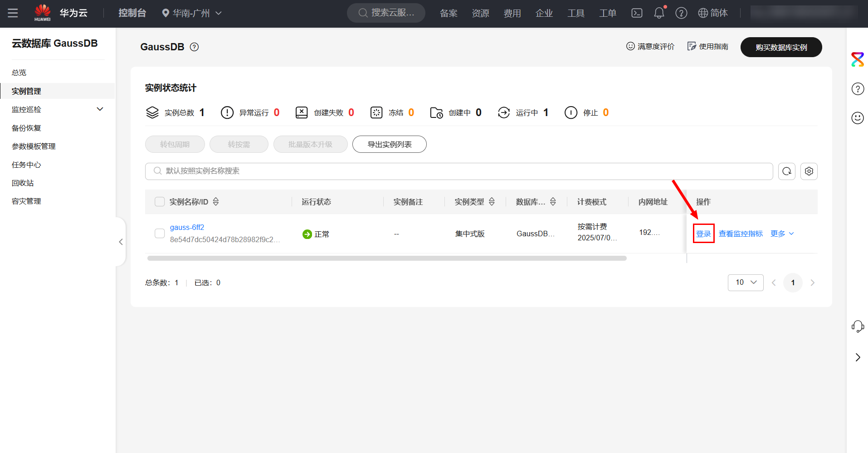Click the 购买数据库实例 button

(x=781, y=47)
